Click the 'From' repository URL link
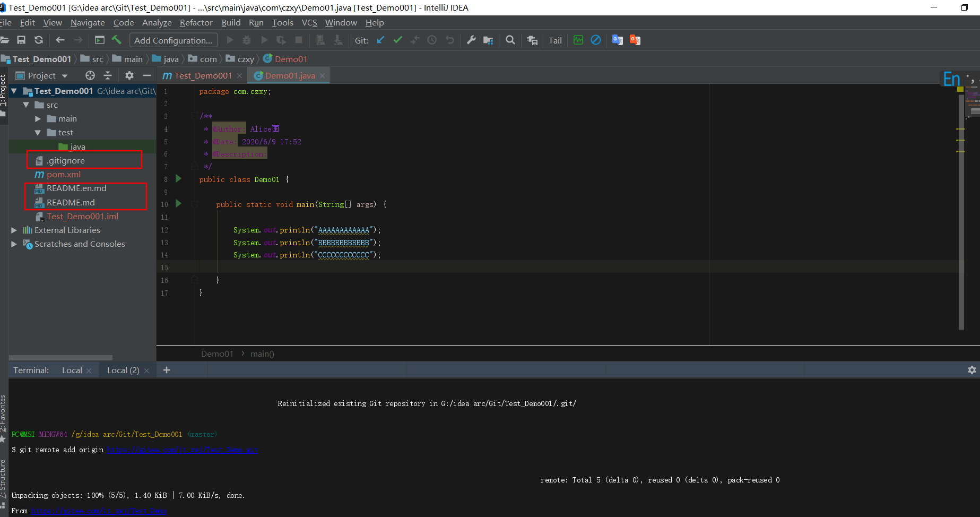 point(99,511)
